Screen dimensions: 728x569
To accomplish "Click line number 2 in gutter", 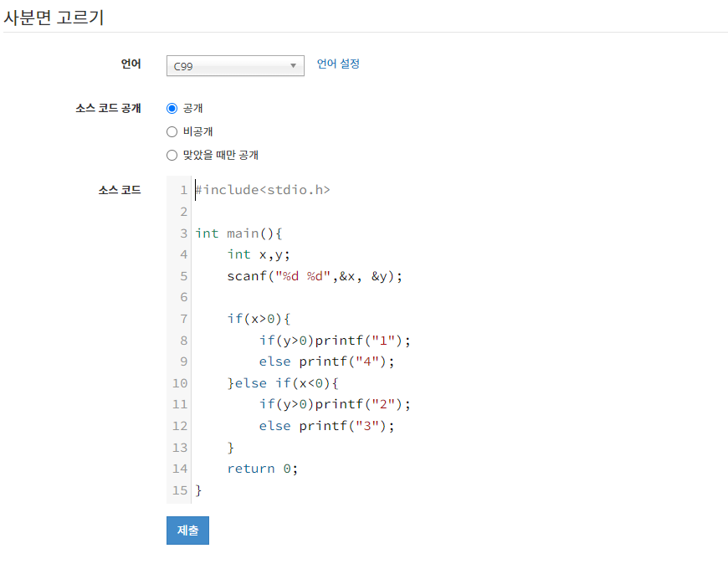I will [x=184, y=212].
